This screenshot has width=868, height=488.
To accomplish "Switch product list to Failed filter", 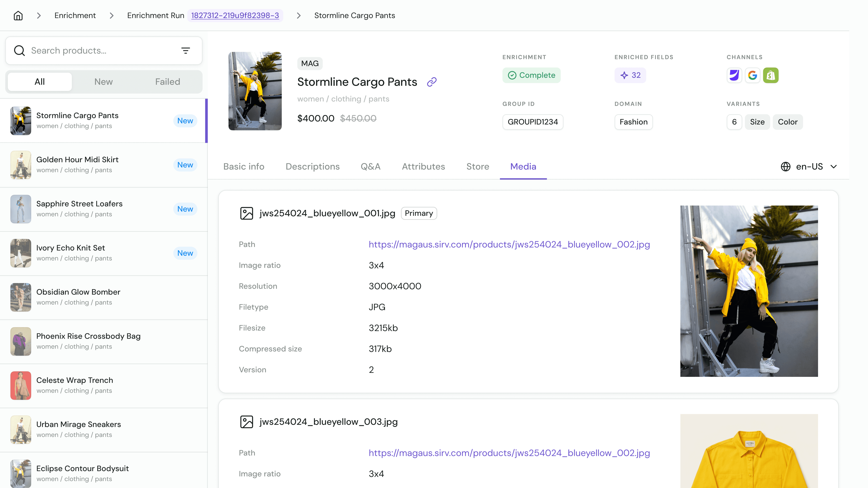I will coord(167,82).
